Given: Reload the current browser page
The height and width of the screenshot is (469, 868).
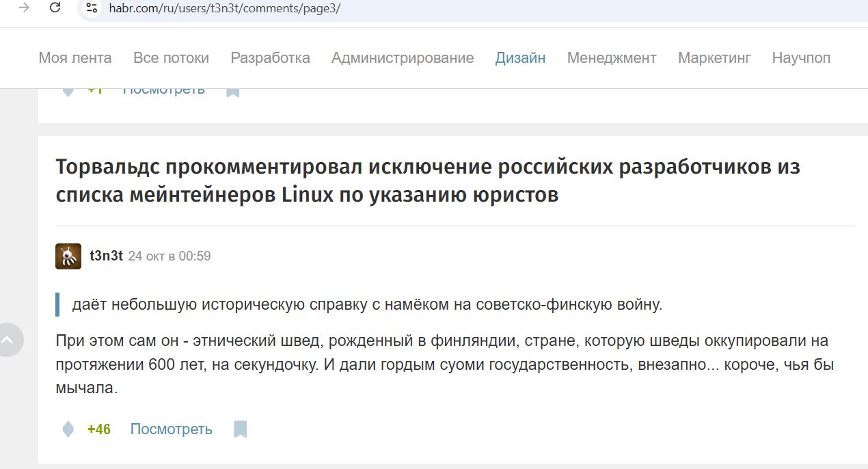Looking at the screenshot, I should click(56, 8).
